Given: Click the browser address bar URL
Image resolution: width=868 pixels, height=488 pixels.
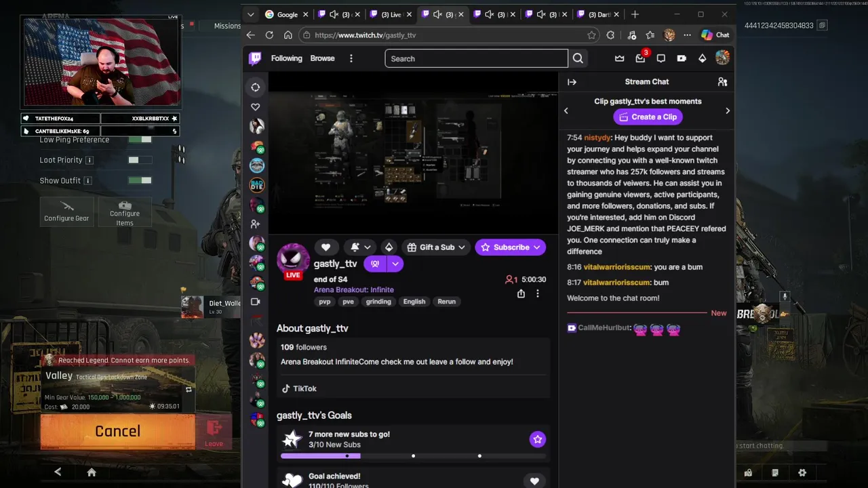Looking at the screenshot, I should tap(365, 35).
